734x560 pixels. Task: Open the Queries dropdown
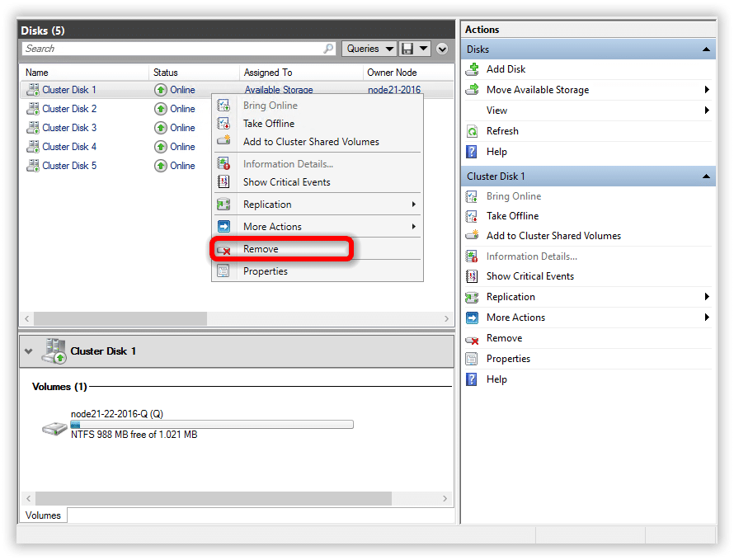coord(369,49)
